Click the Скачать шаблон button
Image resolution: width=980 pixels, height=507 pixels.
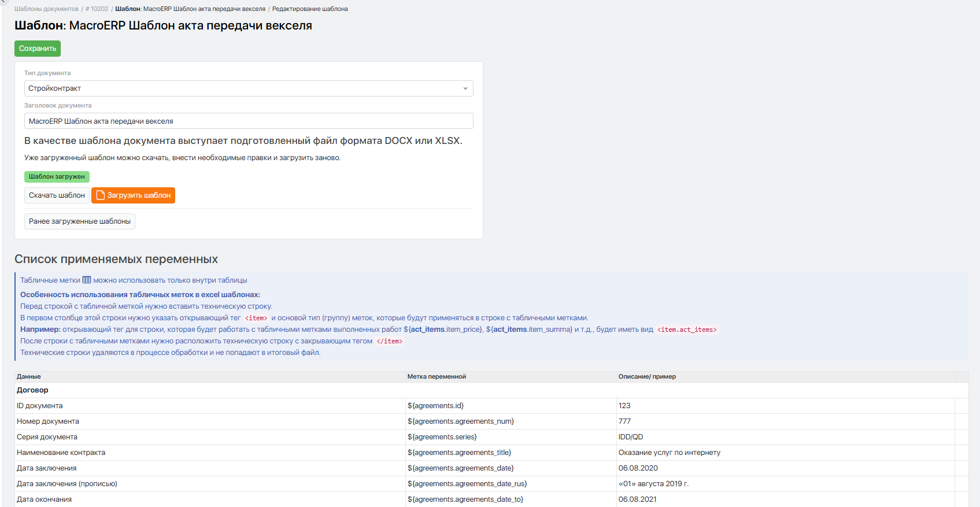coord(57,195)
